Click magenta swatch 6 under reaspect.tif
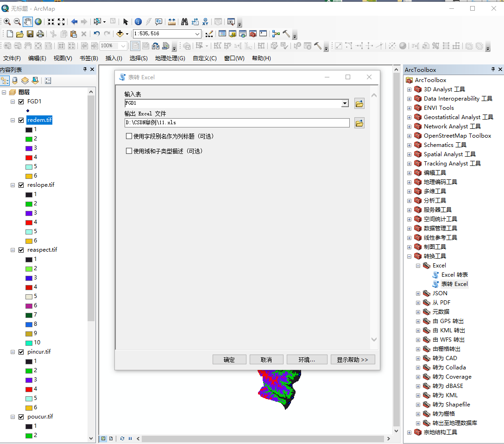Image resolution: width=504 pixels, height=444 pixels. 29,306
